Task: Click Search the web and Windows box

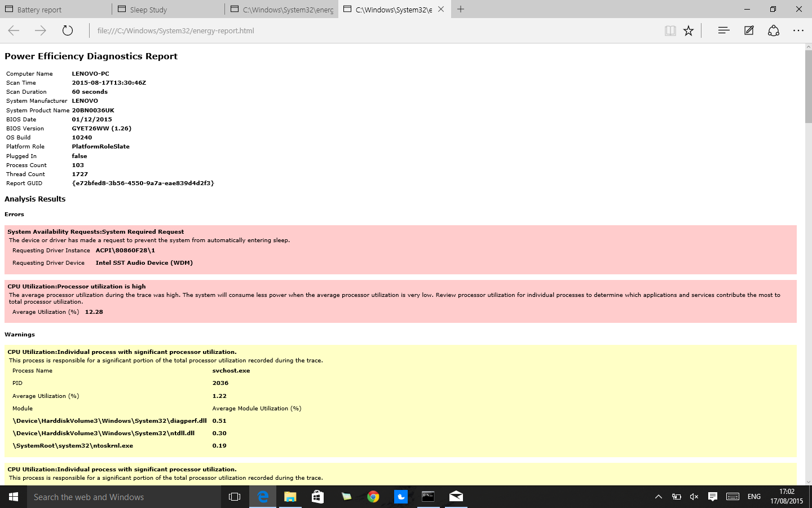Action: [124, 497]
